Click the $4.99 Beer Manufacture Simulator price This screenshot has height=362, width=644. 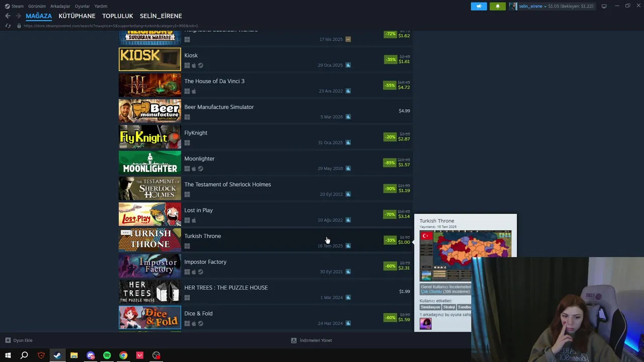[x=405, y=111]
